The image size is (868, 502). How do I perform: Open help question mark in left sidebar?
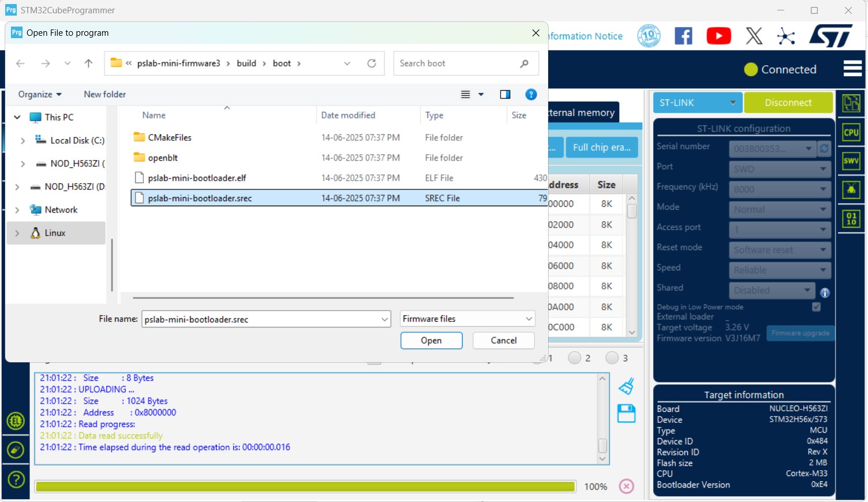tap(16, 479)
